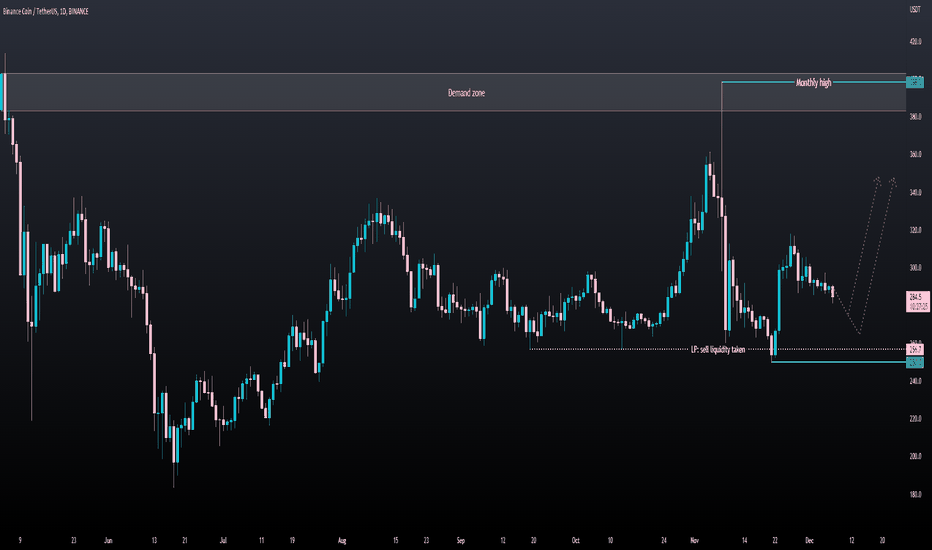Click the Jul date label on time axis
The image size is (932, 550).
[223, 540]
